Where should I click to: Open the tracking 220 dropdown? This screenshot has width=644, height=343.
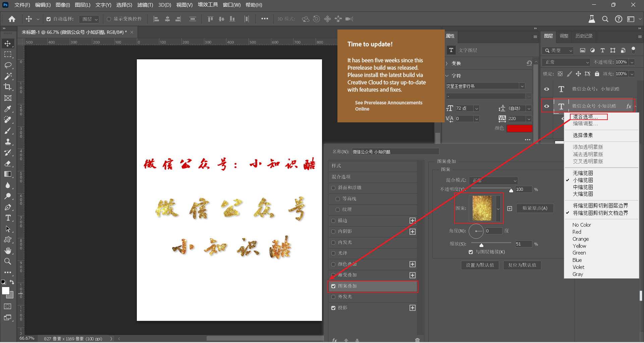pos(529,119)
